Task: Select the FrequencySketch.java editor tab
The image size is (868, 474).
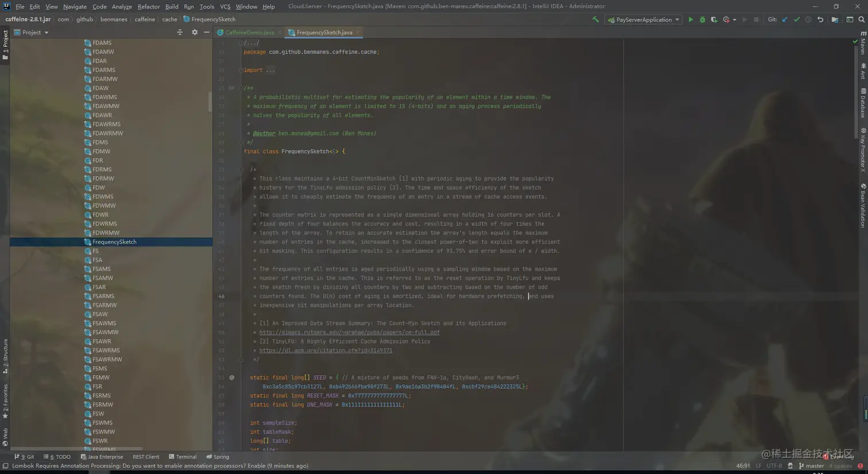Action: (324, 32)
